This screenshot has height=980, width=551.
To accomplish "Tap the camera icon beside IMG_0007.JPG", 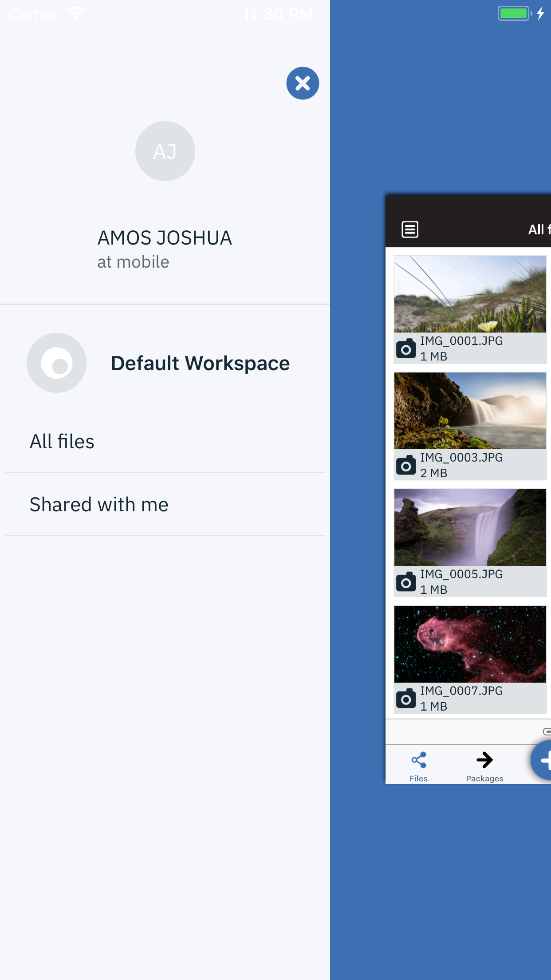I will coord(405,699).
